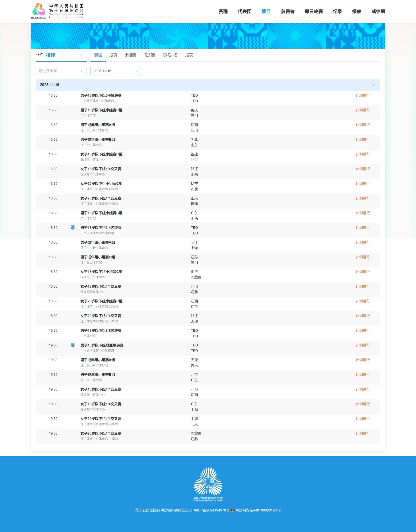Screen dimensions: 416x532
Task: Click the 粤ICP备2024194978号 footer link
Action: pos(211,510)
